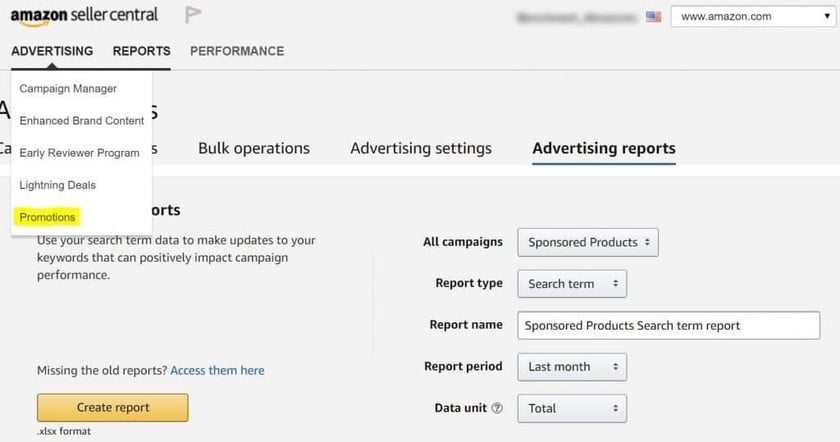Click the yellow Create report button

(x=112, y=408)
